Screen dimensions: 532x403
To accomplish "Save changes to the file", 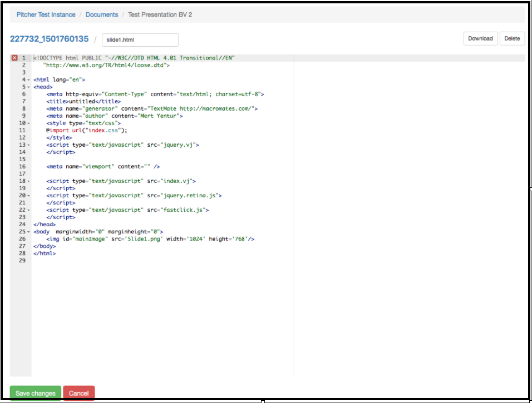I will coord(36,393).
